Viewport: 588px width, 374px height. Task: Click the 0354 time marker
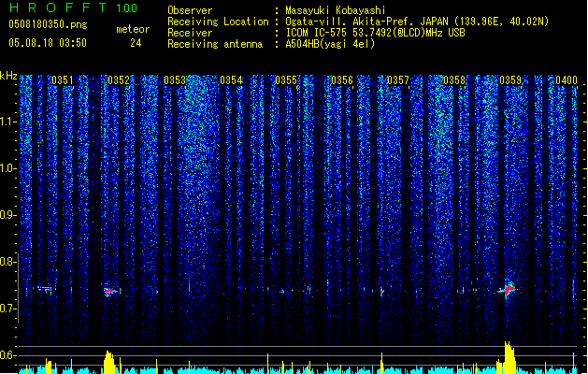point(231,80)
